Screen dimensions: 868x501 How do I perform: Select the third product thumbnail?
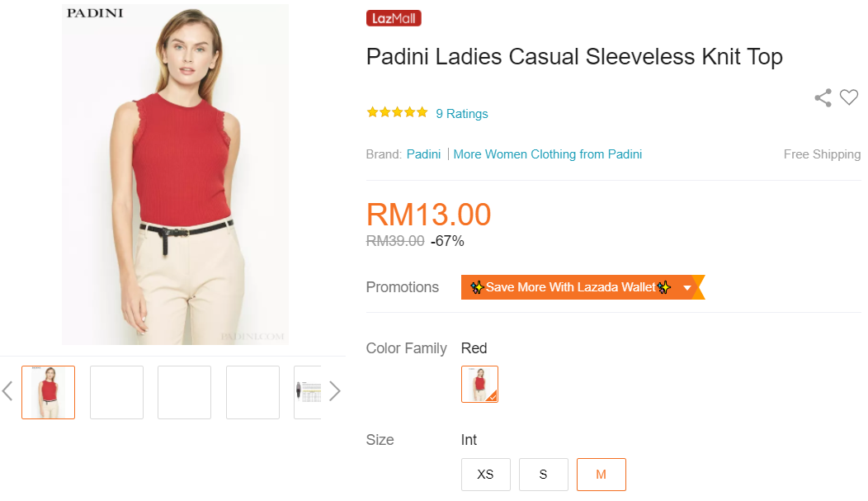coord(184,392)
